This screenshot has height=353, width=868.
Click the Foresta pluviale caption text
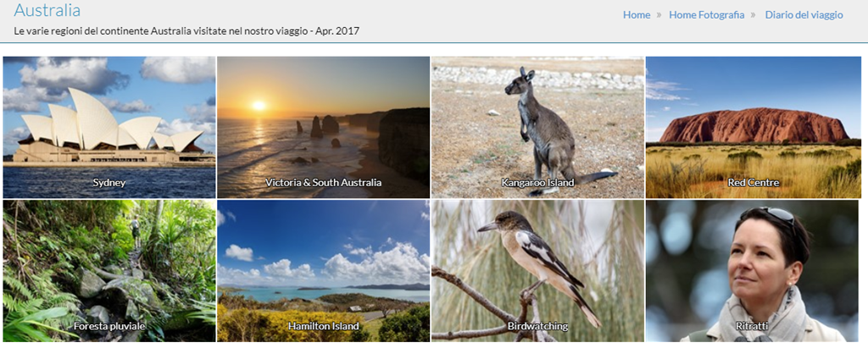coord(109,326)
